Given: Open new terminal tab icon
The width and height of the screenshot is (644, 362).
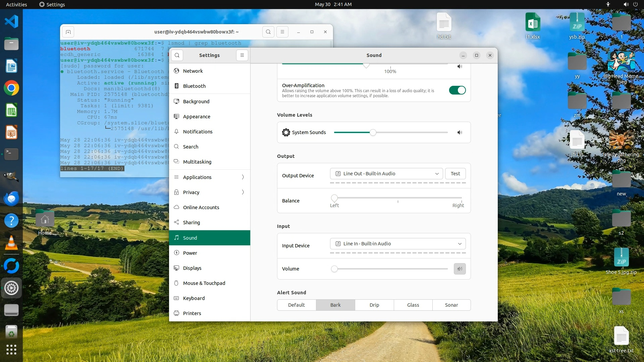Looking at the screenshot, I should click(68, 32).
